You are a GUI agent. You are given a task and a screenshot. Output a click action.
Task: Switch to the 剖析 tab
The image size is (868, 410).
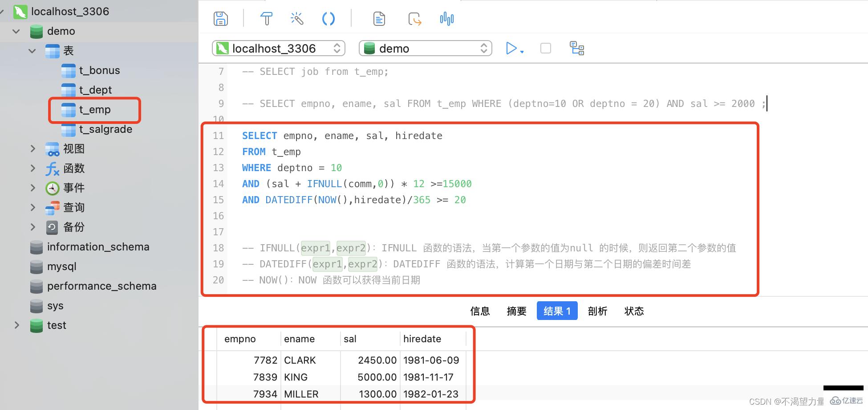pos(597,311)
